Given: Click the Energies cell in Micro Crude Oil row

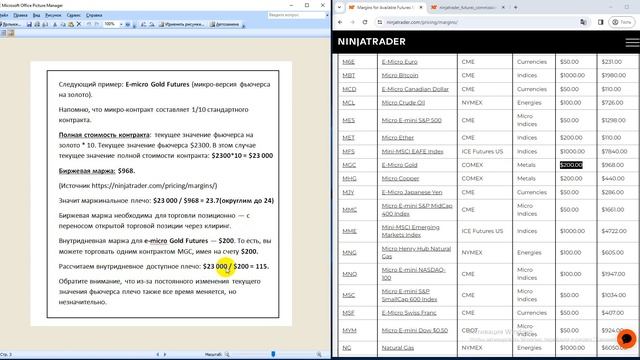Looking at the screenshot, I should (529, 103).
